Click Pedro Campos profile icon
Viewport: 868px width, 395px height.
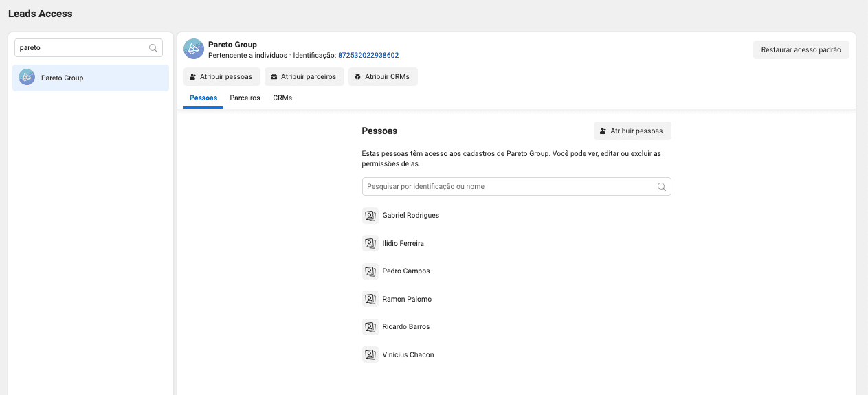(x=370, y=271)
